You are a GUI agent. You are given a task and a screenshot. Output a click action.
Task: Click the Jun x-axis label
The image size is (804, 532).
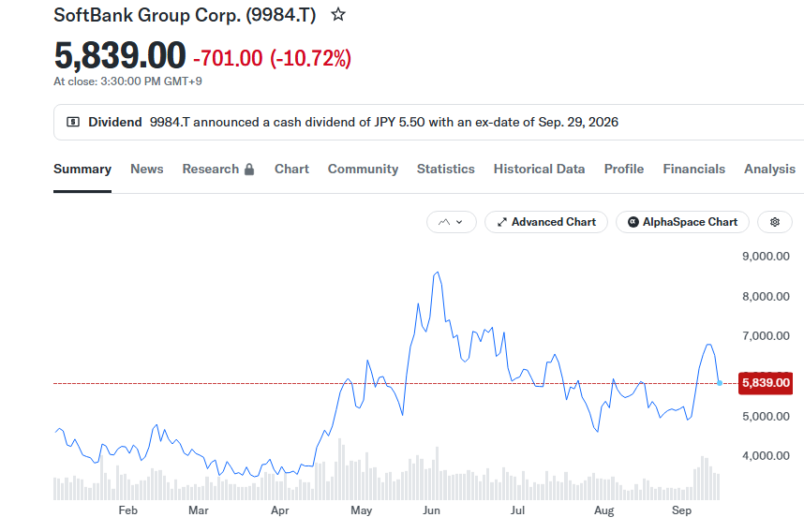(x=431, y=510)
